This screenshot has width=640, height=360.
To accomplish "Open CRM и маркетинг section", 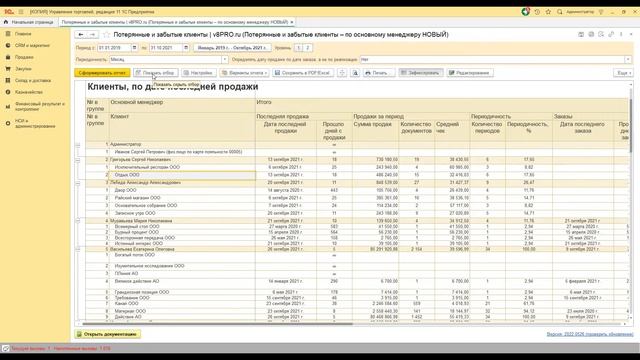I will click(x=32, y=46).
